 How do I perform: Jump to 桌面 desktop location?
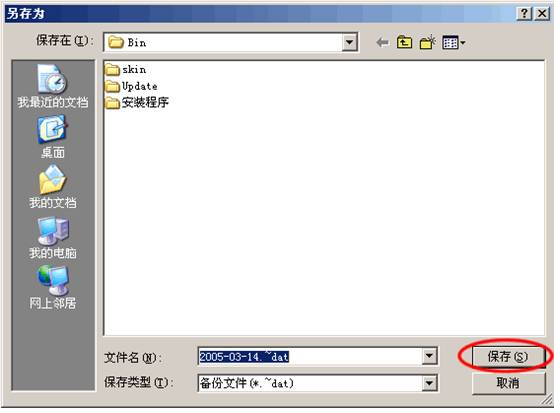tap(53, 137)
